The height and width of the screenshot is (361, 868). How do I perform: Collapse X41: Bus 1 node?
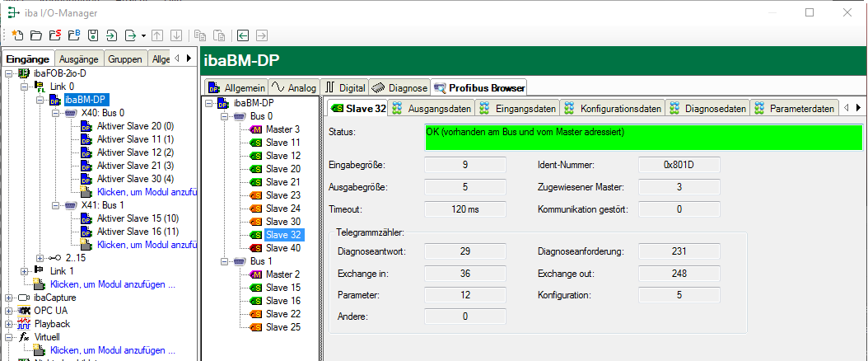pyautogui.click(x=55, y=205)
